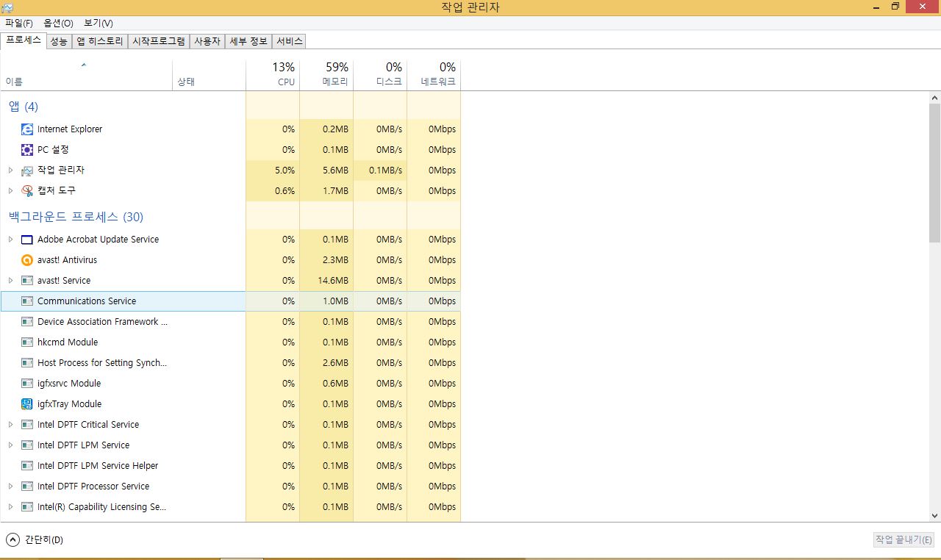This screenshot has height=560, width=941.
Task: Click the Host Process for Setting Synch icon
Action: point(27,363)
